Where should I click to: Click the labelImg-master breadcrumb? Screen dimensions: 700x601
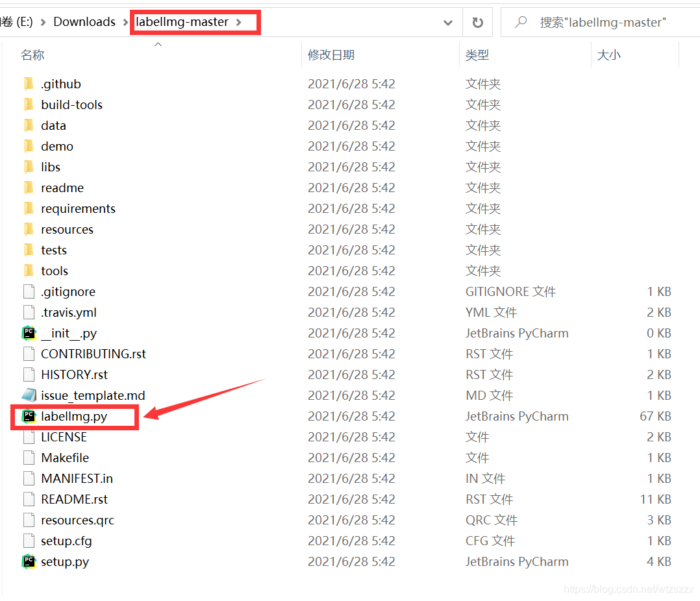tap(182, 22)
